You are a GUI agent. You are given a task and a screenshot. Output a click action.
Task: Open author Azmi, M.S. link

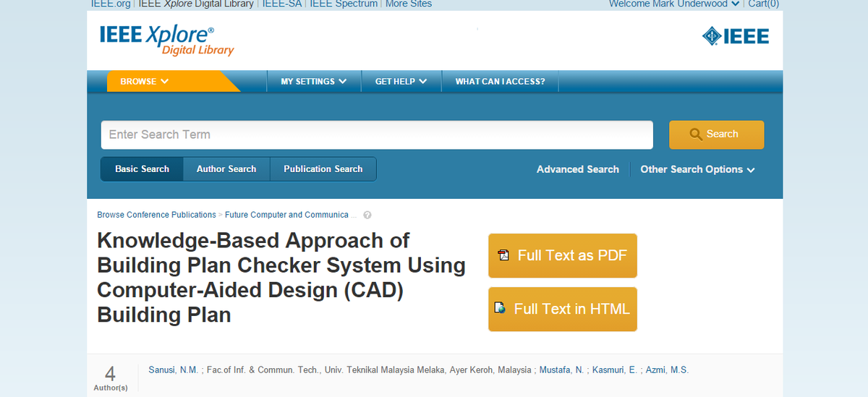point(668,370)
